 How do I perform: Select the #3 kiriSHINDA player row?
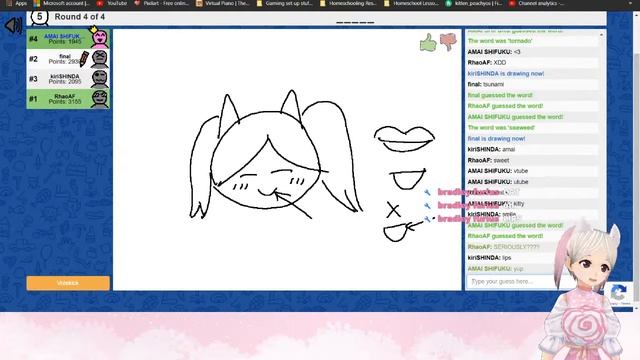click(68, 79)
